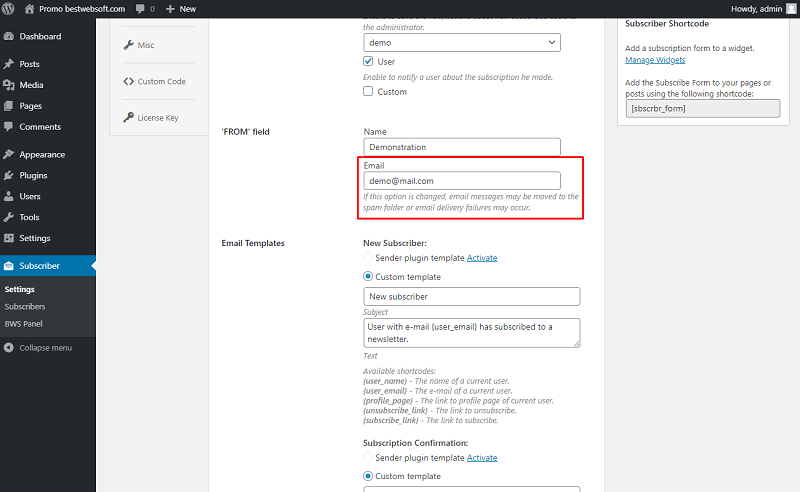Click the Dashboard gauge icon in sidebar
800x492 pixels.
[x=9, y=36]
